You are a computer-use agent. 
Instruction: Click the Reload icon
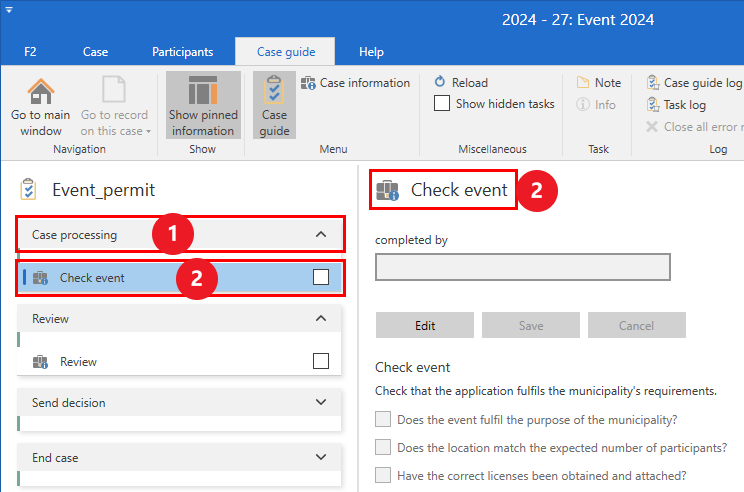pyautogui.click(x=441, y=83)
